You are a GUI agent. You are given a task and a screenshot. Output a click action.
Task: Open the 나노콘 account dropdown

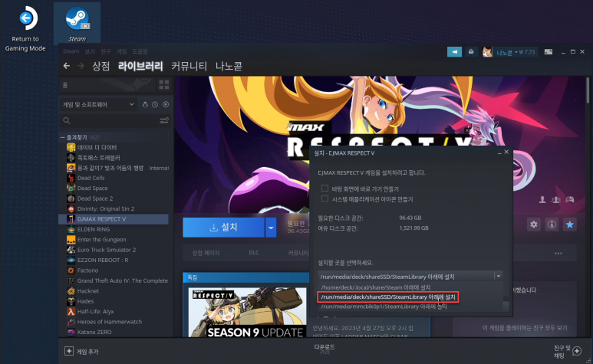(516, 52)
